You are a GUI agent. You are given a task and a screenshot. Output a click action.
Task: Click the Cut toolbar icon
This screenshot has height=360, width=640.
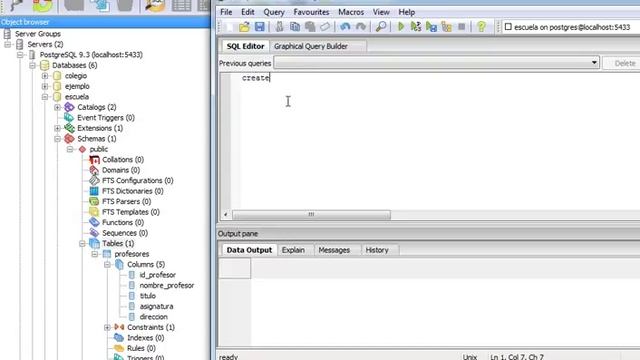(280, 27)
